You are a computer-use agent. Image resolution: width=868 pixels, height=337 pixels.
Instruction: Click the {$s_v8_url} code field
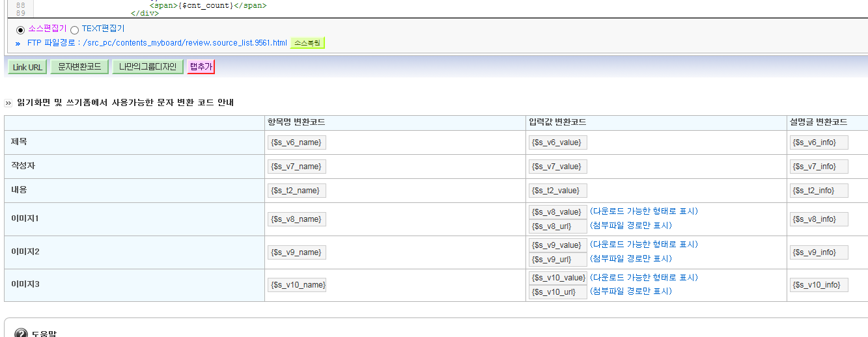pyautogui.click(x=558, y=226)
